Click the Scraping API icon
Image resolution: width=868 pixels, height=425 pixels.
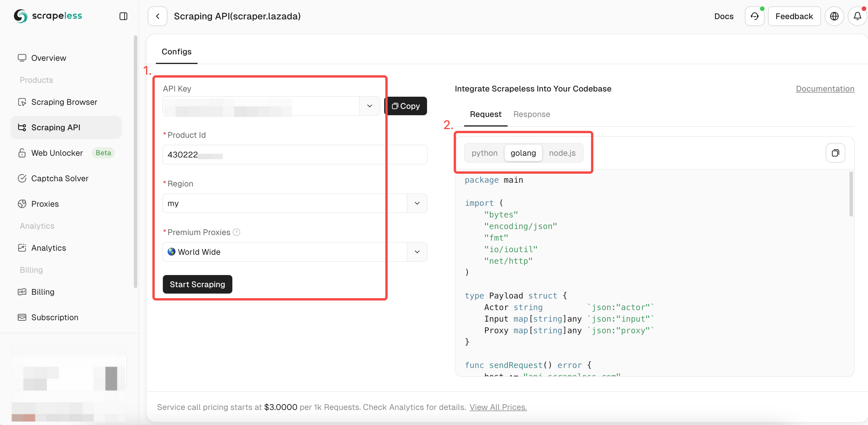click(22, 127)
